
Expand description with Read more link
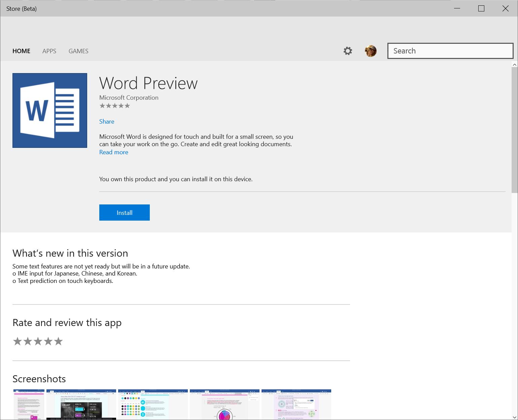tap(114, 152)
